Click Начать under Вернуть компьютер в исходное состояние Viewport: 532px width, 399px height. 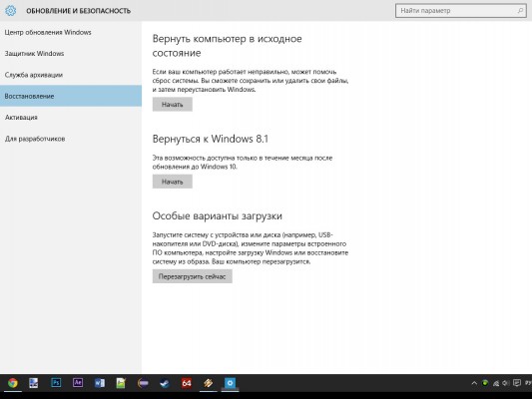173,105
